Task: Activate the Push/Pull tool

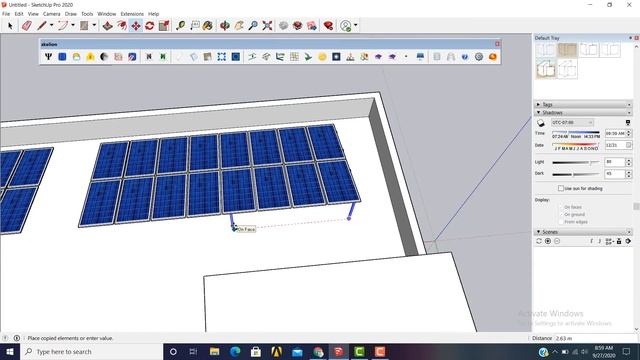Action: click(x=107, y=26)
